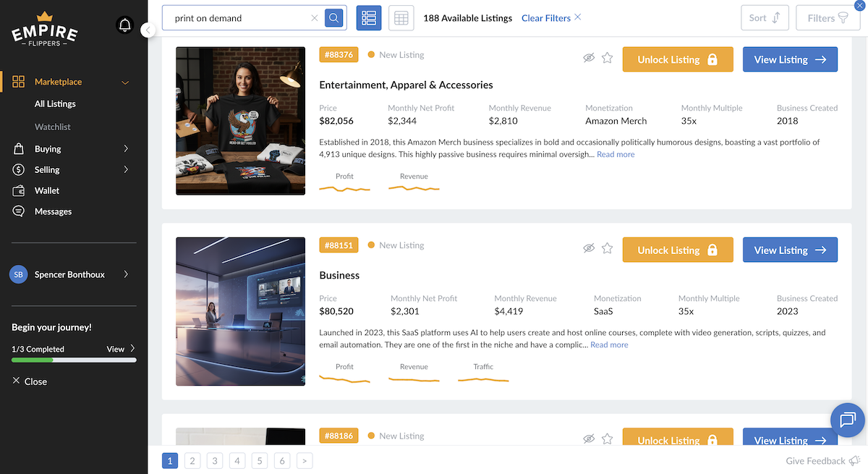Unlock listing #88151
Screen dimensions: 868x474
point(678,250)
